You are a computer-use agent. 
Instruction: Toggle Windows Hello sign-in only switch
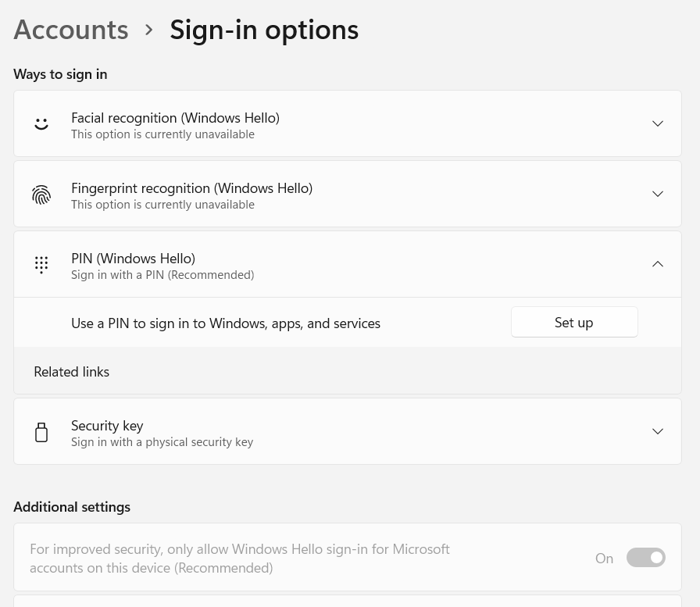[645, 558]
